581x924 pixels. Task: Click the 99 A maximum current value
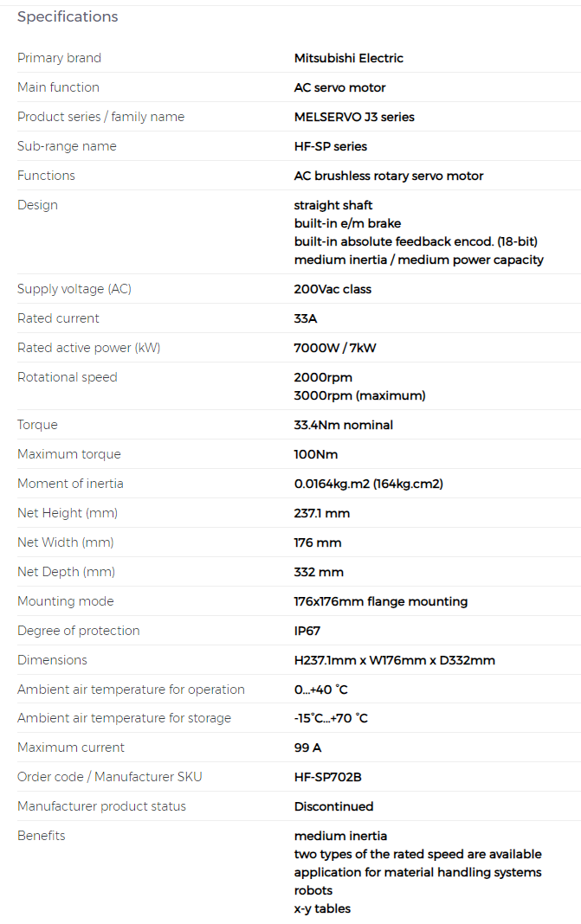tap(307, 748)
